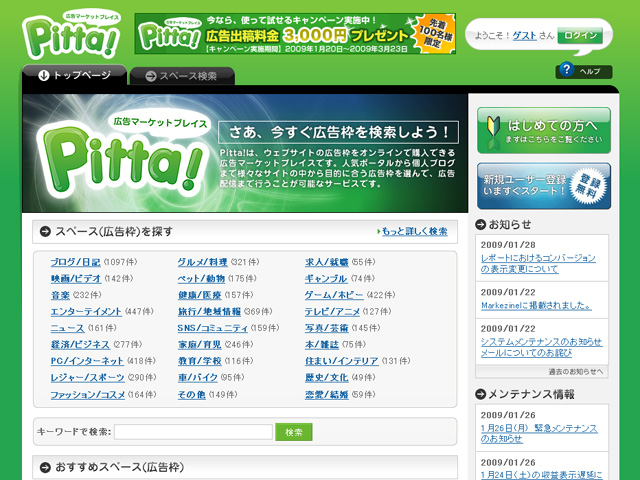Click the green 検索 button
Image resolution: width=640 pixels, height=480 pixels.
pyautogui.click(x=294, y=432)
